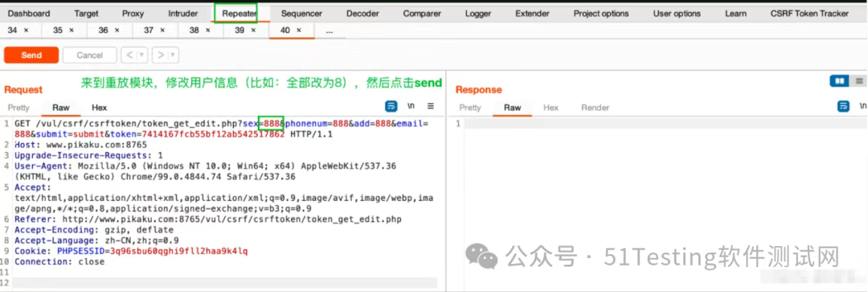The width and height of the screenshot is (868, 292).
Task: Open the Comparer tab
Action: point(422,14)
